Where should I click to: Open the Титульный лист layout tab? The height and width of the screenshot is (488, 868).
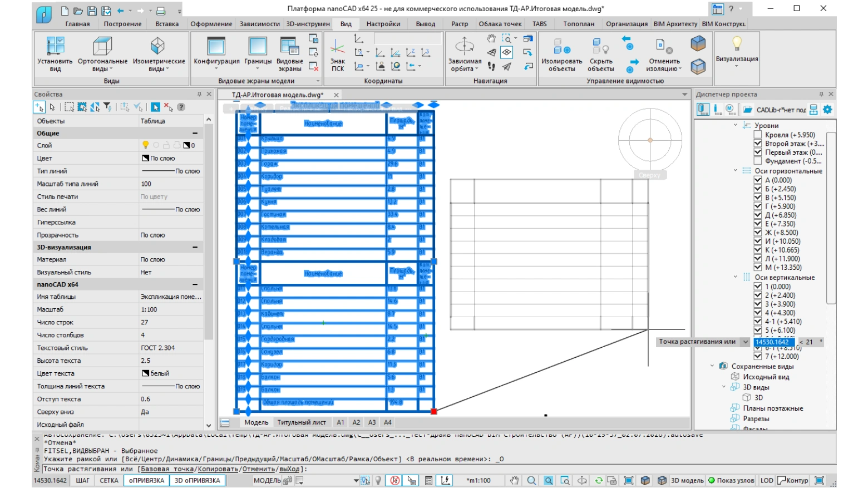tap(301, 422)
